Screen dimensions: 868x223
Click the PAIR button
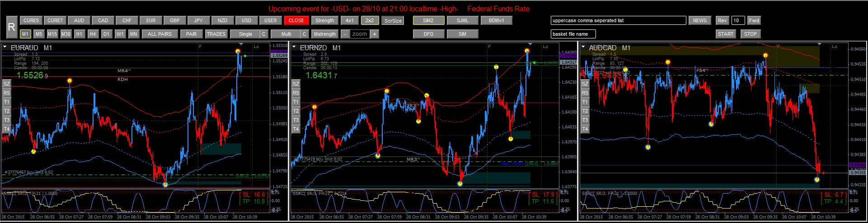tap(192, 34)
